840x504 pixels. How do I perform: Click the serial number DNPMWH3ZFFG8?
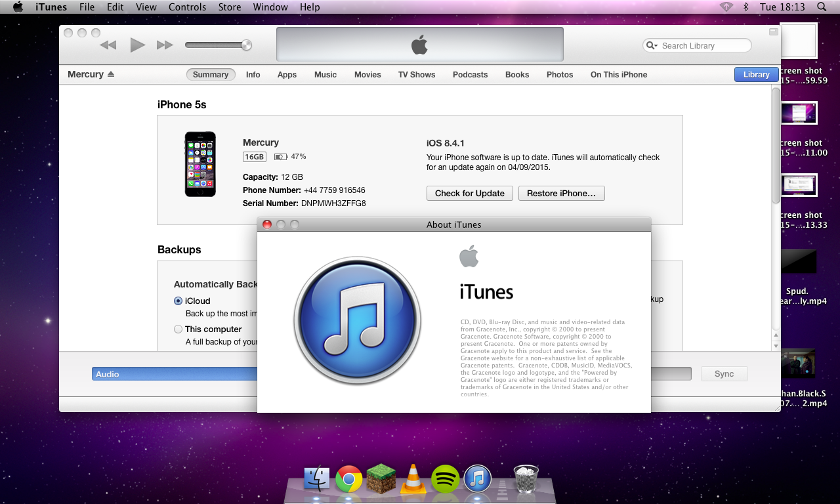(x=333, y=203)
